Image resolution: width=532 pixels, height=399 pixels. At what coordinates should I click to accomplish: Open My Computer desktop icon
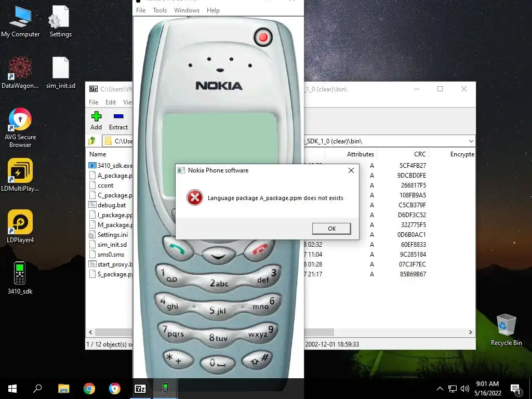(20, 22)
